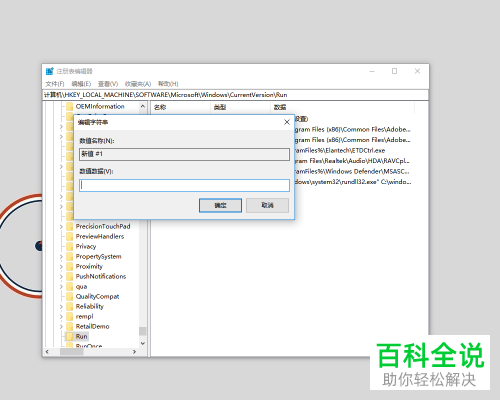Click the PushNotifications folder icon
Screen dimensions: 500x400
(x=69, y=276)
